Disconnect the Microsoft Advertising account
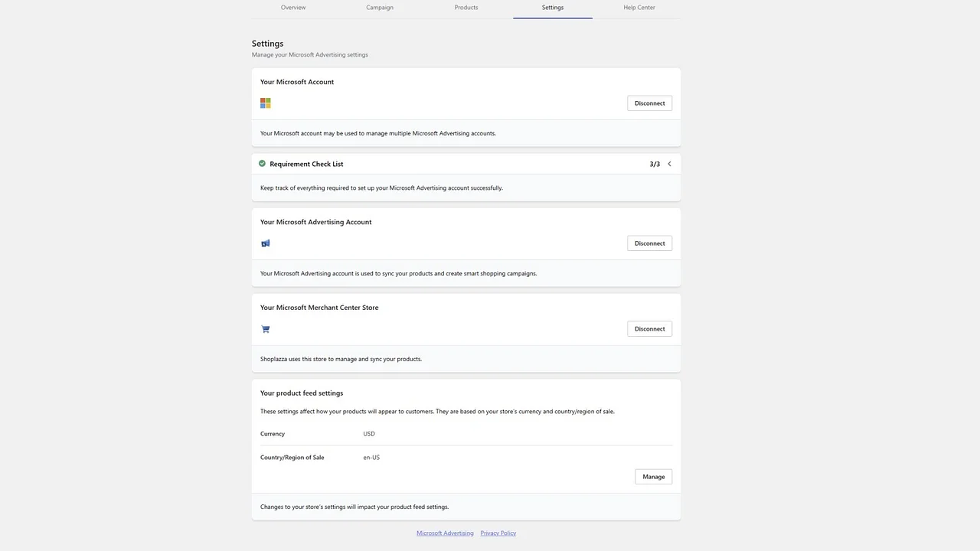The height and width of the screenshot is (551, 980). tap(649, 243)
